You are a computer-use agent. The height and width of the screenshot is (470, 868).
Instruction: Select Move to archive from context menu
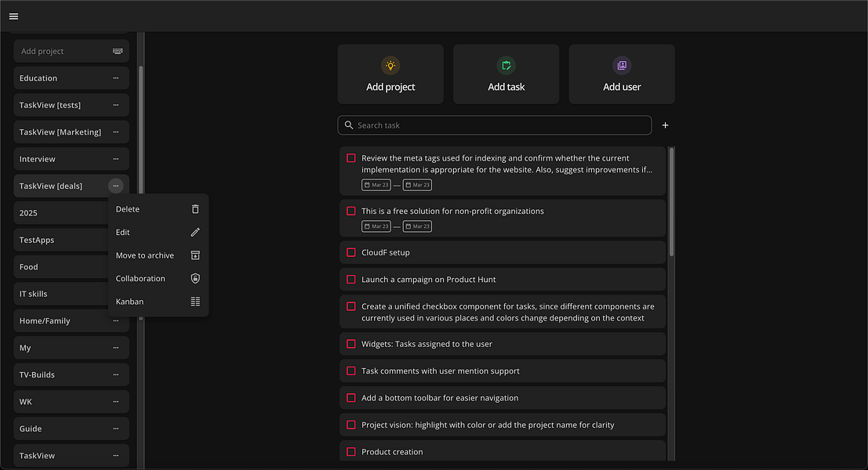(145, 255)
